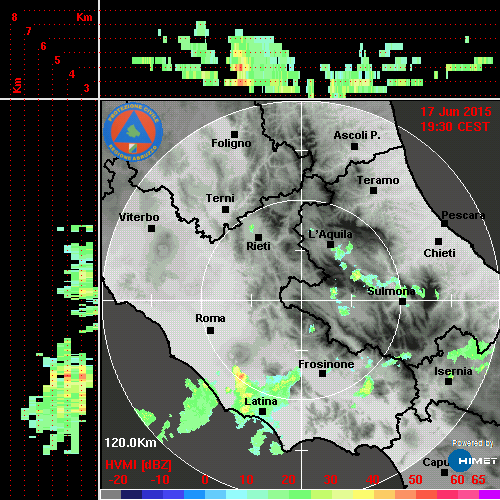This screenshot has width=500, height=500.
Task: Click the '50' dBZ scale value
Action: (x=415, y=480)
